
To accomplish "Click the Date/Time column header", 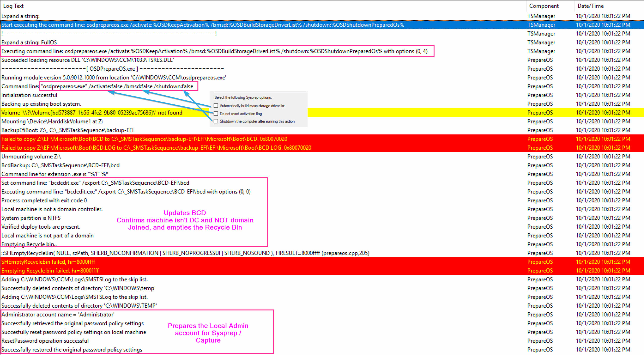I will coord(590,6).
